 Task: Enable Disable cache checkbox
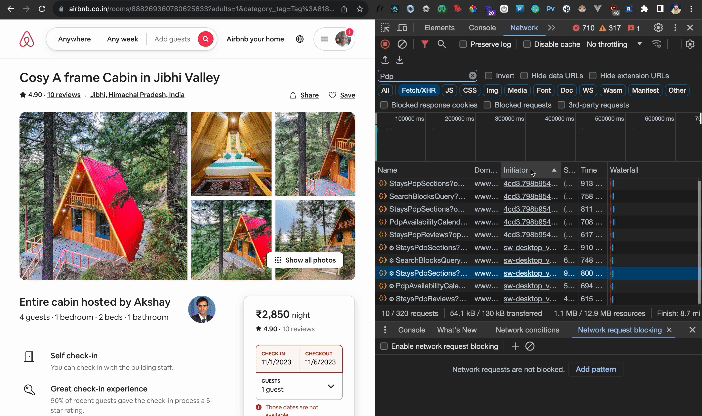[527, 44]
